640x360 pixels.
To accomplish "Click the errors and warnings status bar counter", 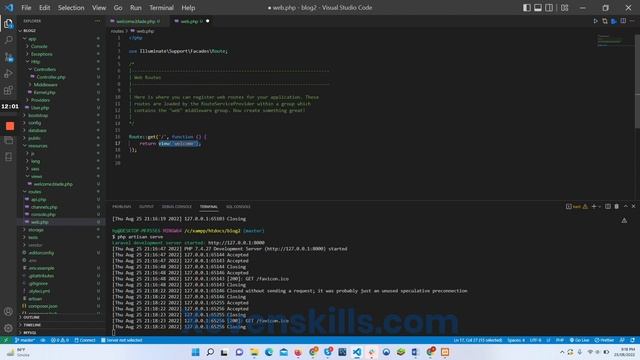I will (x=60, y=340).
